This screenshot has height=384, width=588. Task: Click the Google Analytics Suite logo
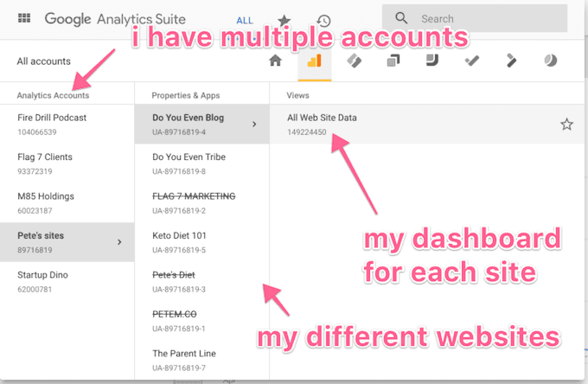click(x=115, y=19)
